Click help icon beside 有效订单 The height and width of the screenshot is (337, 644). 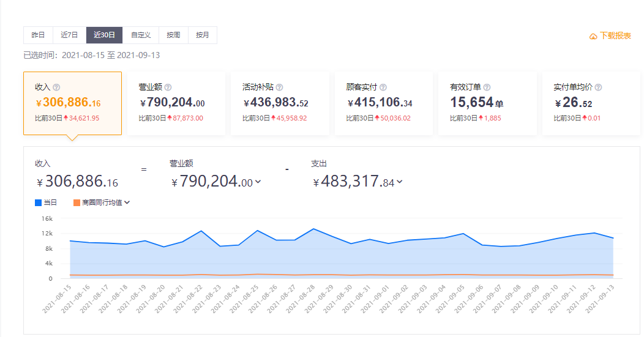tap(487, 87)
